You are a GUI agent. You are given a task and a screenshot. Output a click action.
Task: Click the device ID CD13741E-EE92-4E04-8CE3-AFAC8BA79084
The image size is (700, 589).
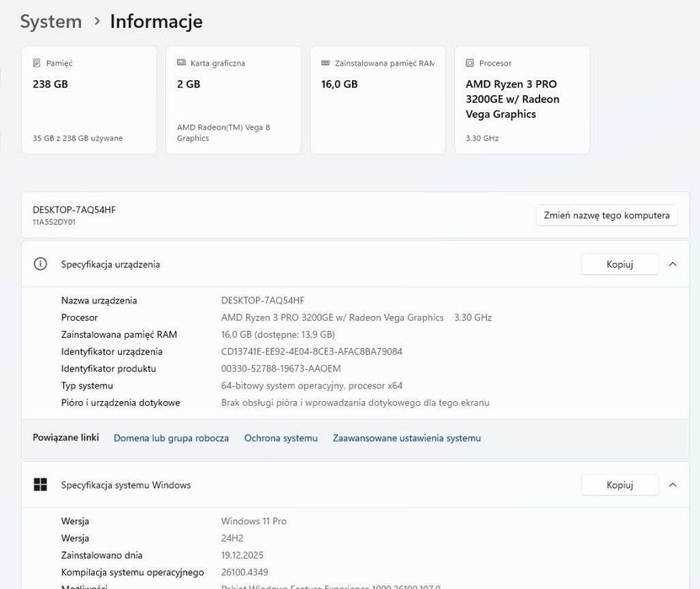(x=312, y=351)
